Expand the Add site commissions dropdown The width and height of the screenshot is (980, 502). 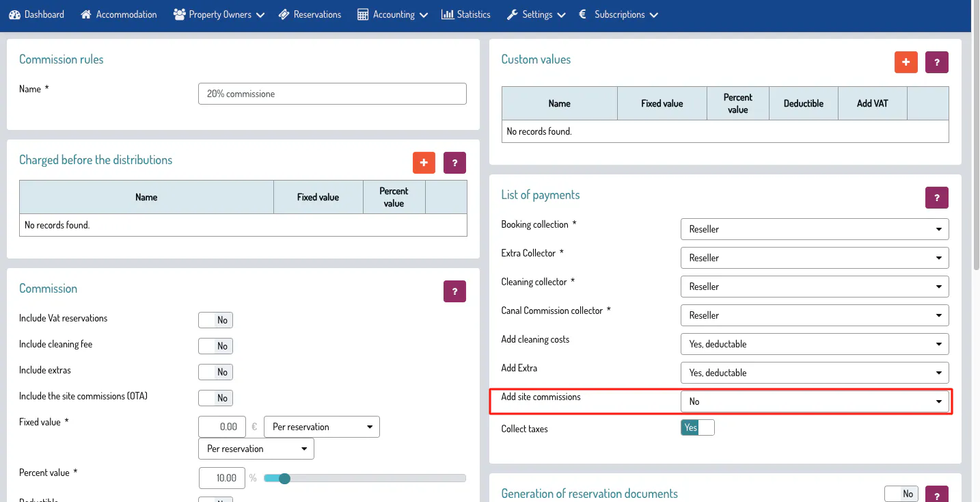[814, 401]
